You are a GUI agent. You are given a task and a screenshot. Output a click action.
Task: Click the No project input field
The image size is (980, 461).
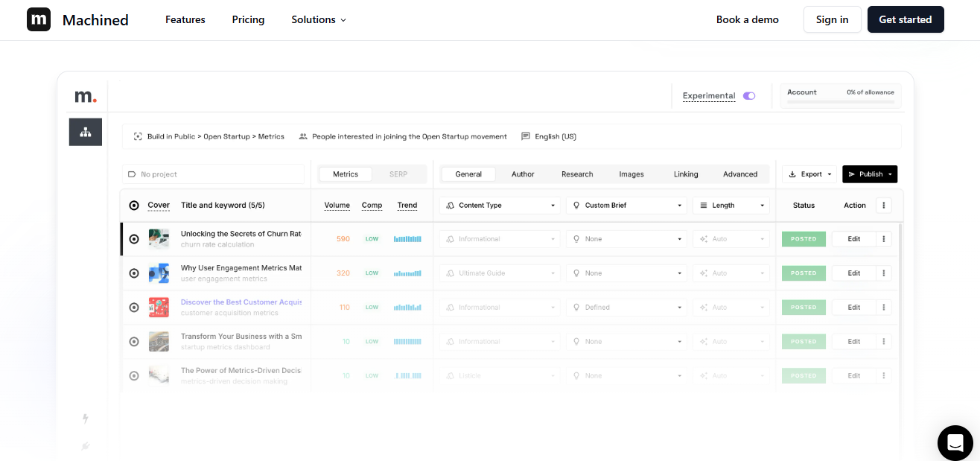213,174
